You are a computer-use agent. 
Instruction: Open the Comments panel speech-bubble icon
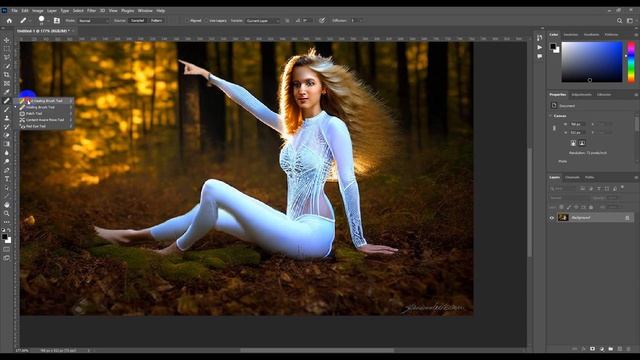540,56
